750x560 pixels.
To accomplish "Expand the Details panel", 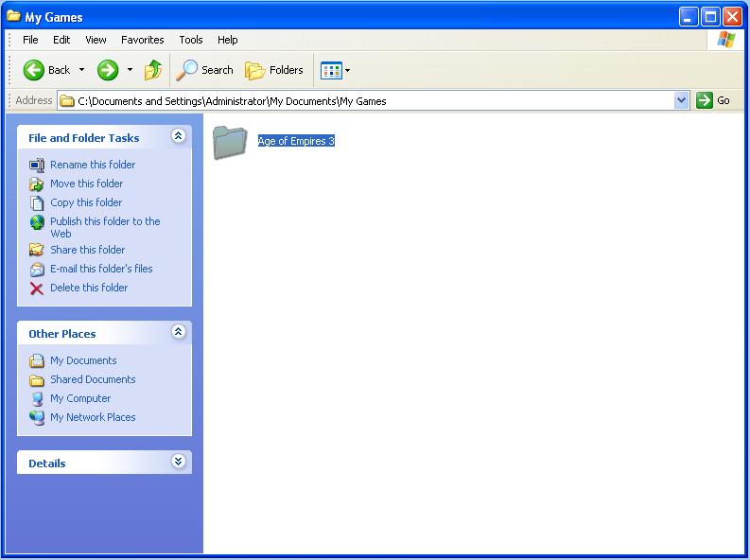I will (x=179, y=462).
